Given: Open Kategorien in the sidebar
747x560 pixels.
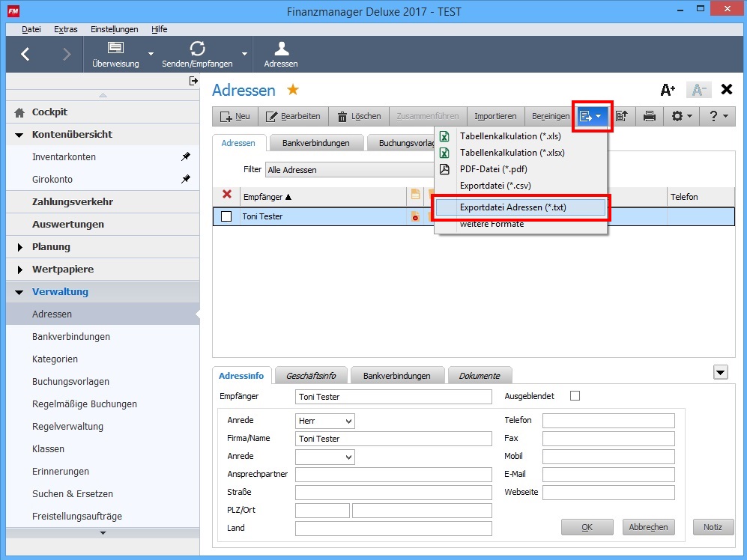Looking at the screenshot, I should pos(55,359).
